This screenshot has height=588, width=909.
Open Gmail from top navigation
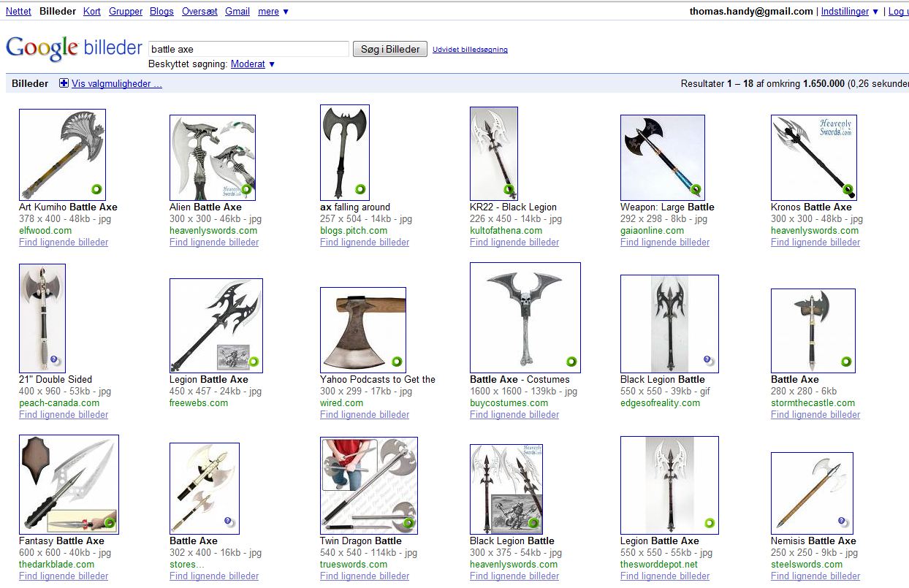point(237,11)
